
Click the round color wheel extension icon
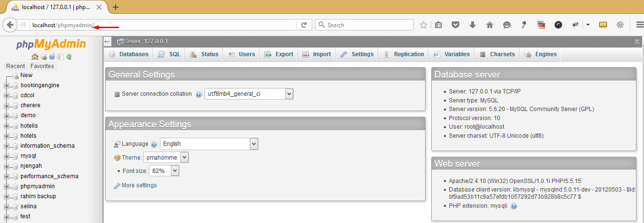558,25
